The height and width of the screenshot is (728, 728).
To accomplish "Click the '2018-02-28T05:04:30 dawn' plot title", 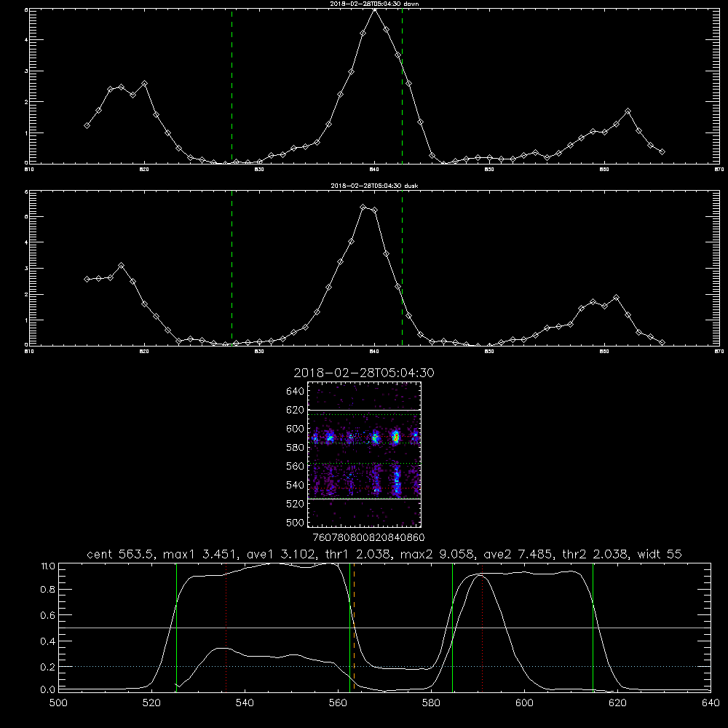I will 374,3.
